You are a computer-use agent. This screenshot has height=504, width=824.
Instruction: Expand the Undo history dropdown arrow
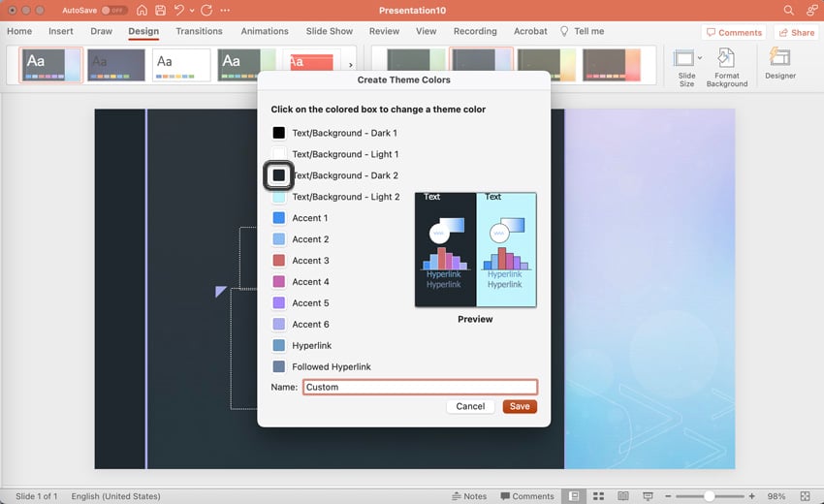[x=192, y=10]
